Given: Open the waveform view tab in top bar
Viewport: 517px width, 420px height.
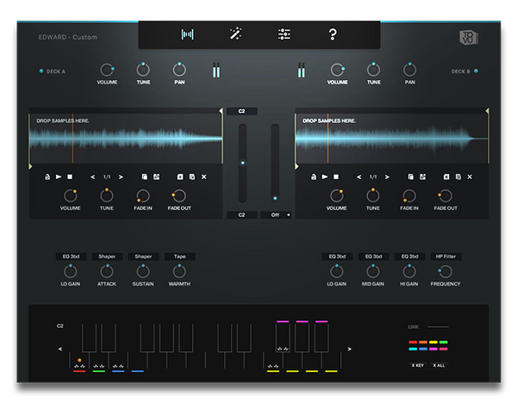Looking at the screenshot, I should 187,34.
